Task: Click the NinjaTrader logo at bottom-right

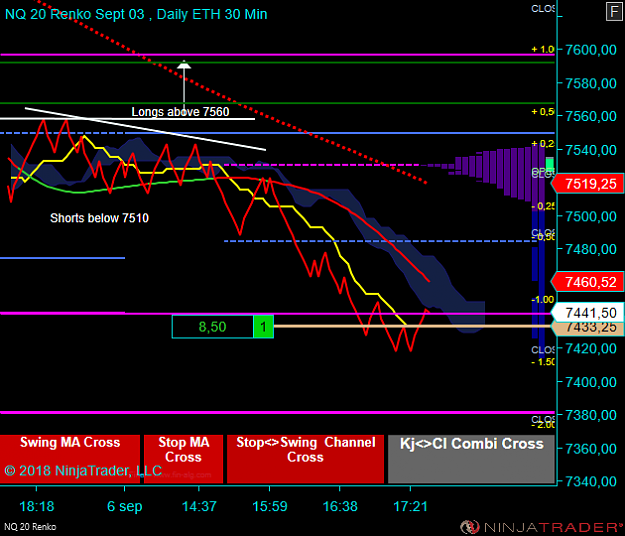Action: 542,527
